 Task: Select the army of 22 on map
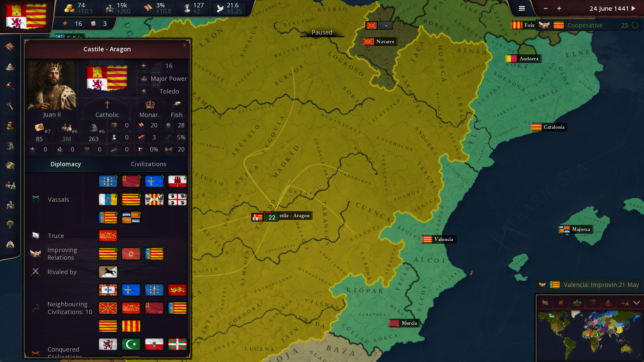click(x=265, y=217)
